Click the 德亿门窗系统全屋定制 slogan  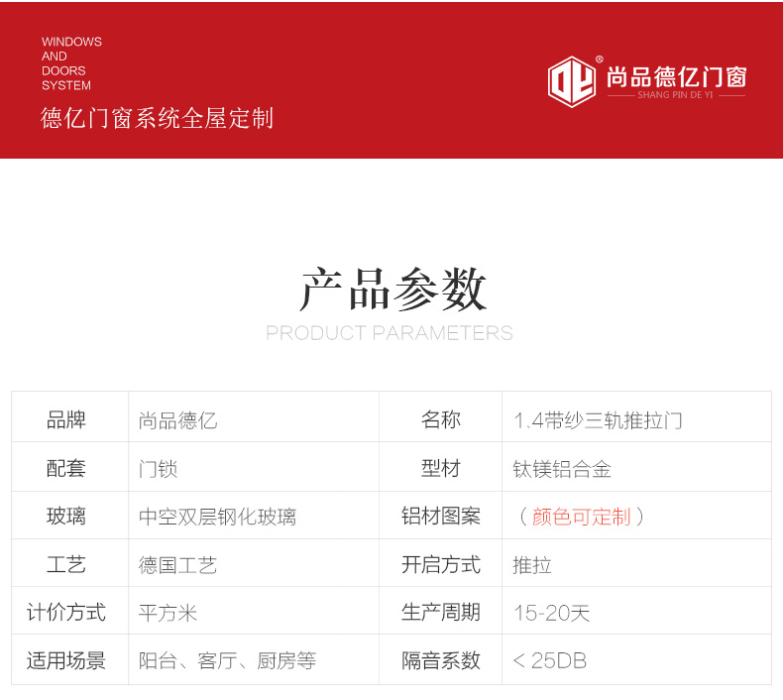coord(157,119)
